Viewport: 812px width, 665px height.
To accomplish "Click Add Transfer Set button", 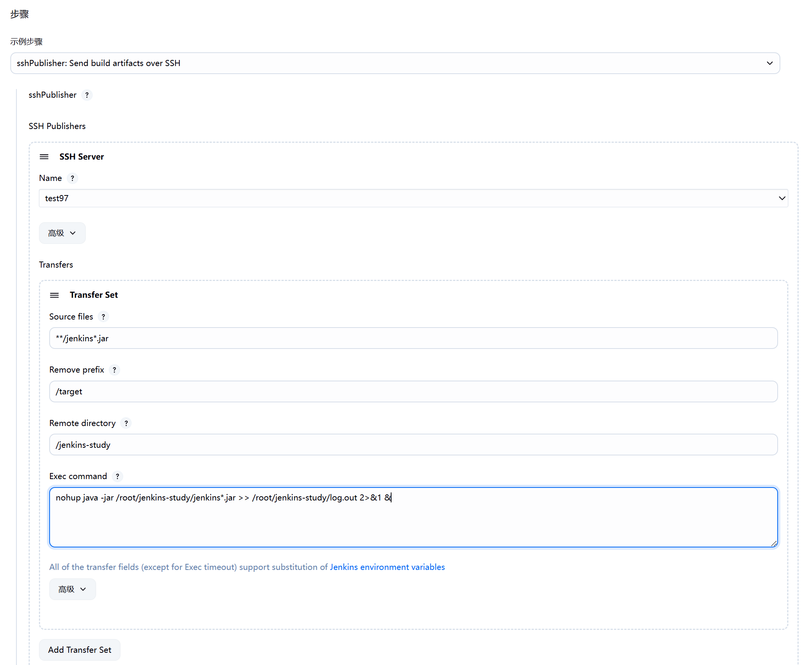I will (x=80, y=650).
